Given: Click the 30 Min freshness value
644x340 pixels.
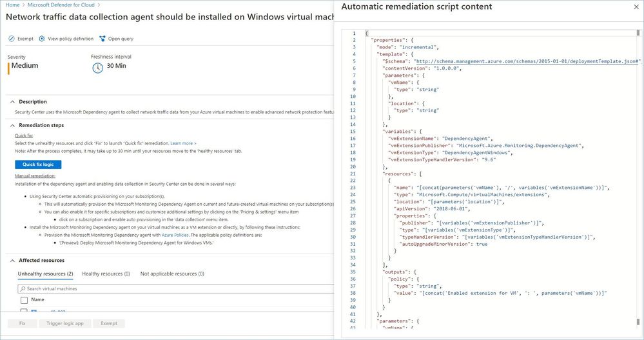Looking at the screenshot, I should point(116,66).
